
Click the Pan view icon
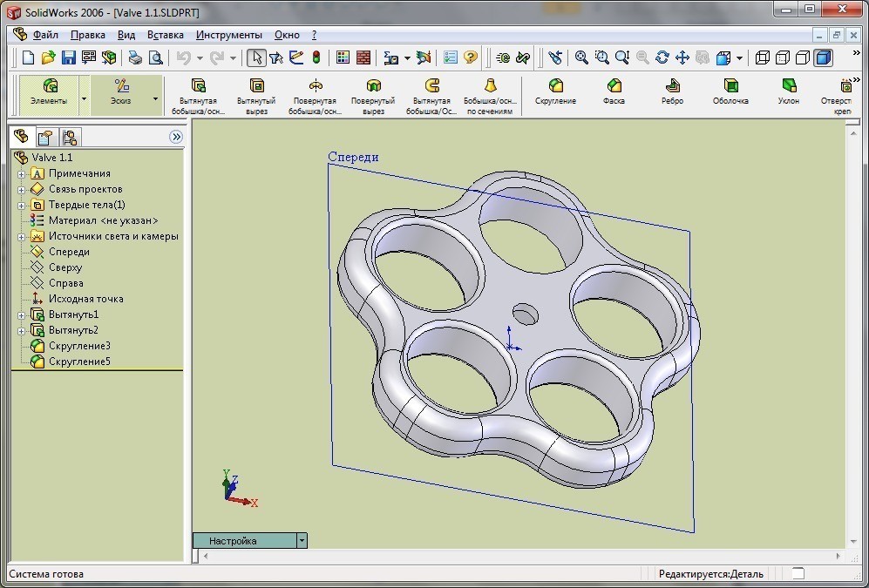[682, 57]
